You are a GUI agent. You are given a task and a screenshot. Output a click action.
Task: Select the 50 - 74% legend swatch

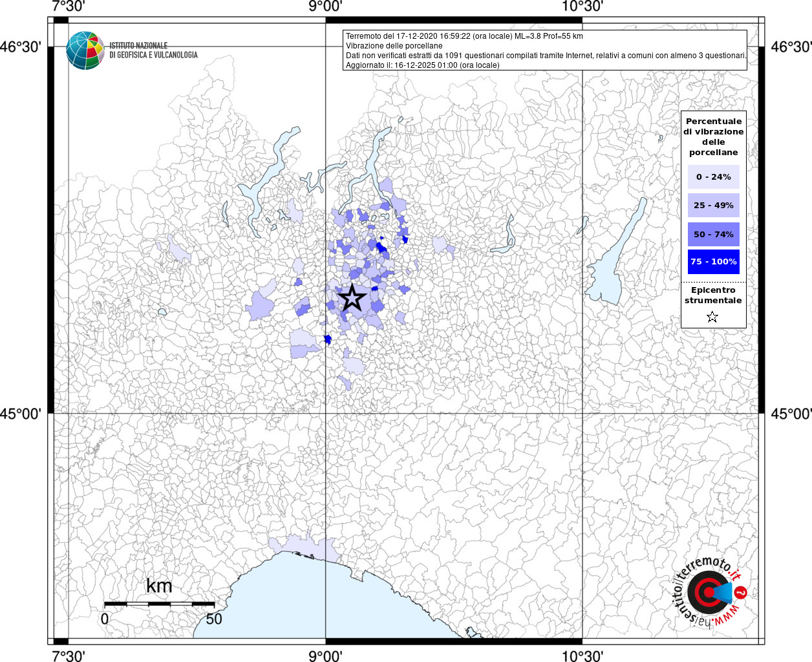[x=714, y=234]
